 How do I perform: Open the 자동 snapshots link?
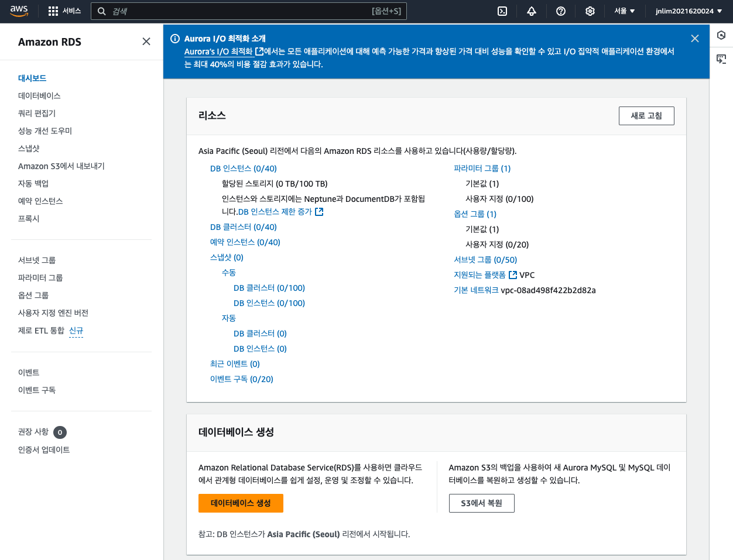click(229, 318)
